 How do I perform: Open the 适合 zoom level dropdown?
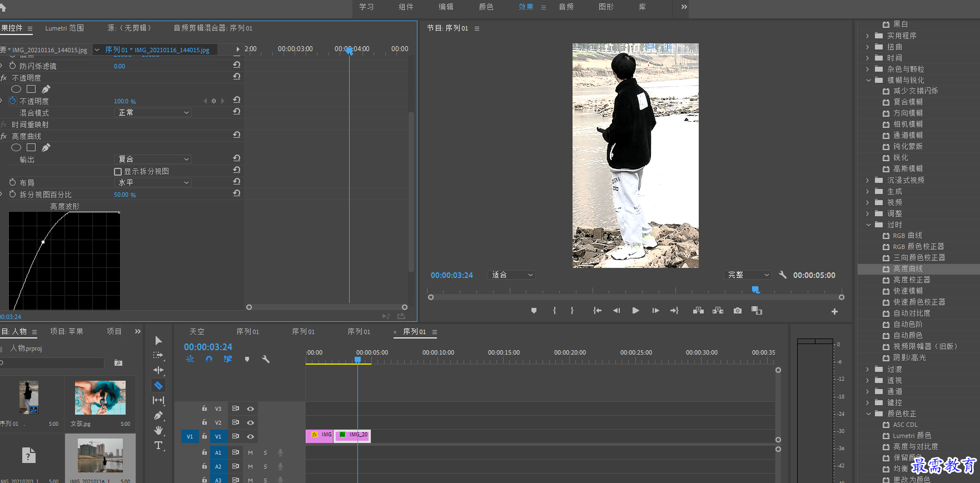pyautogui.click(x=511, y=275)
